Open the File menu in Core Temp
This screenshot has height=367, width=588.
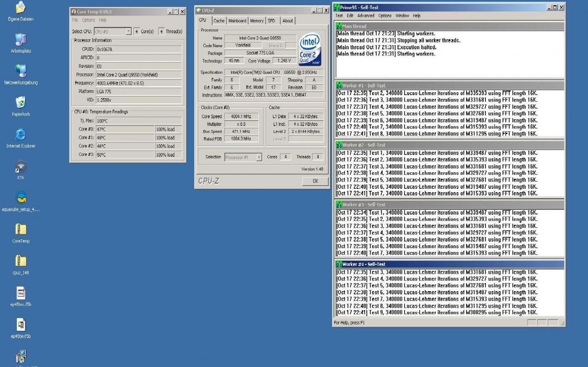(75, 20)
